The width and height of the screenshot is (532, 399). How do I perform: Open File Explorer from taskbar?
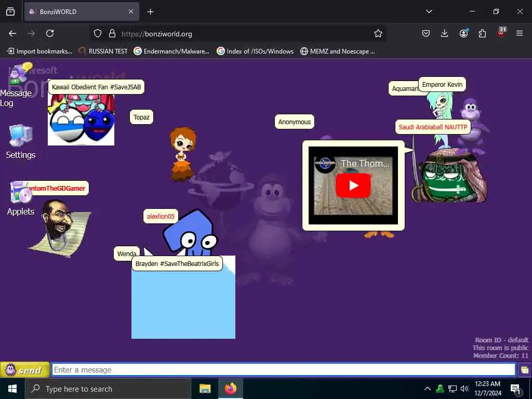point(205,389)
